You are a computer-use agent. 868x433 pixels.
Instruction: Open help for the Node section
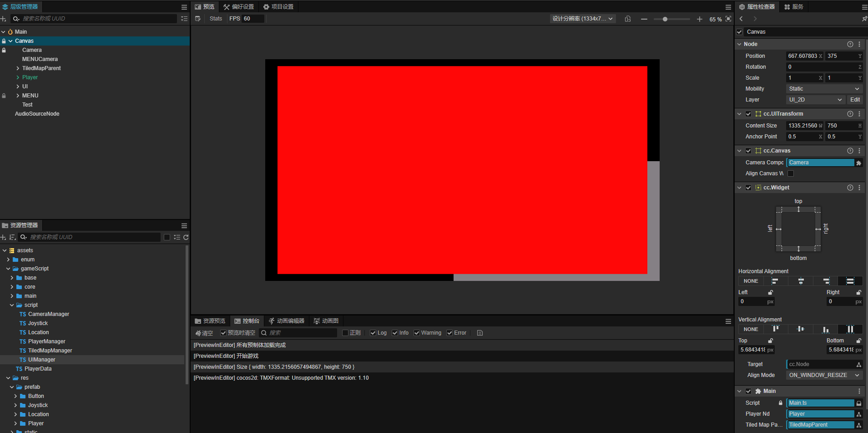[850, 44]
